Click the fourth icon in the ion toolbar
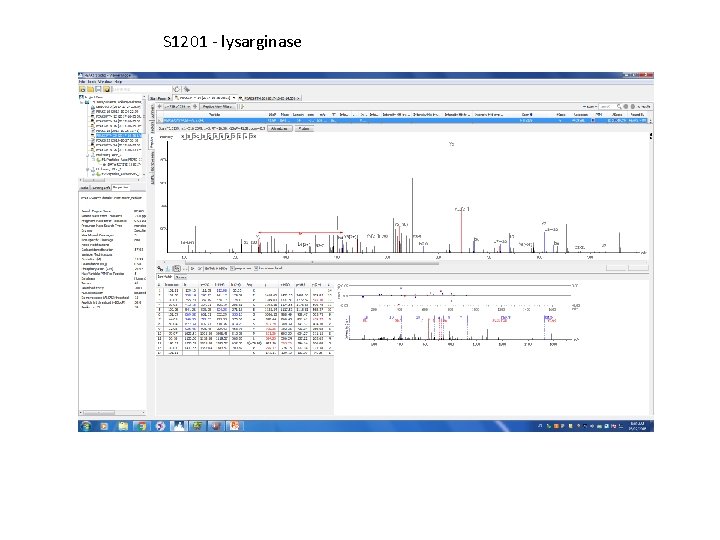Screen dimensions: 720x540 coord(185,268)
